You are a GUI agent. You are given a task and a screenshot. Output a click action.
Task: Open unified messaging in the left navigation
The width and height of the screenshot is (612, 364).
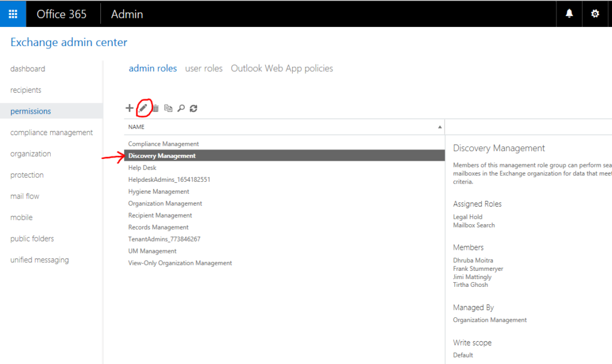[x=39, y=260]
